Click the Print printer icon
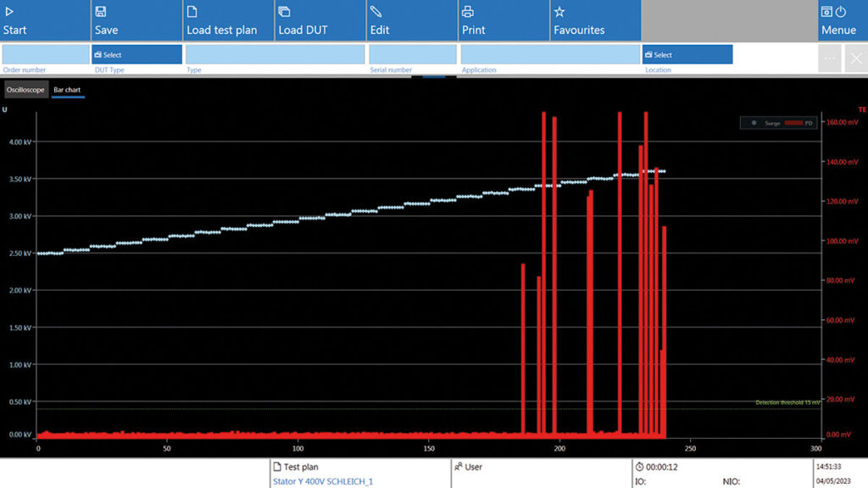 467,12
